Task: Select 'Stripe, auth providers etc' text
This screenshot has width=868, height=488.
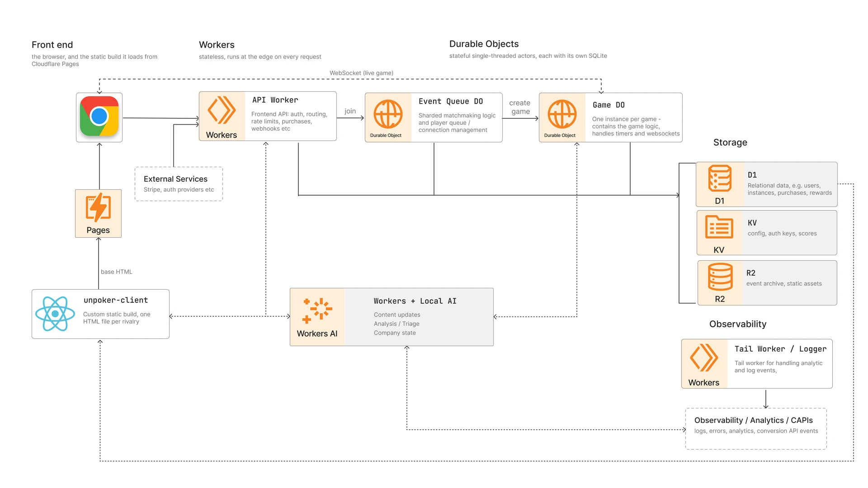Action: point(179,189)
